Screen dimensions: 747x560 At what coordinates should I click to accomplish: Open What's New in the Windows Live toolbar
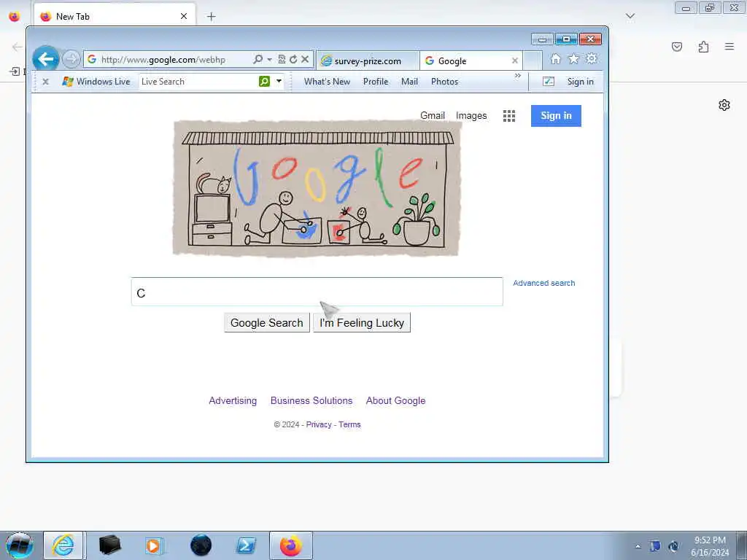coord(328,82)
